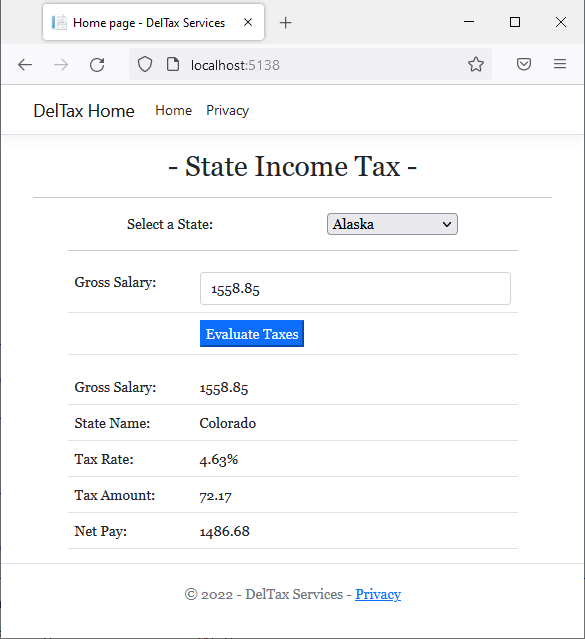
Task: Open the Privacy link in the navbar
Action: click(x=227, y=110)
